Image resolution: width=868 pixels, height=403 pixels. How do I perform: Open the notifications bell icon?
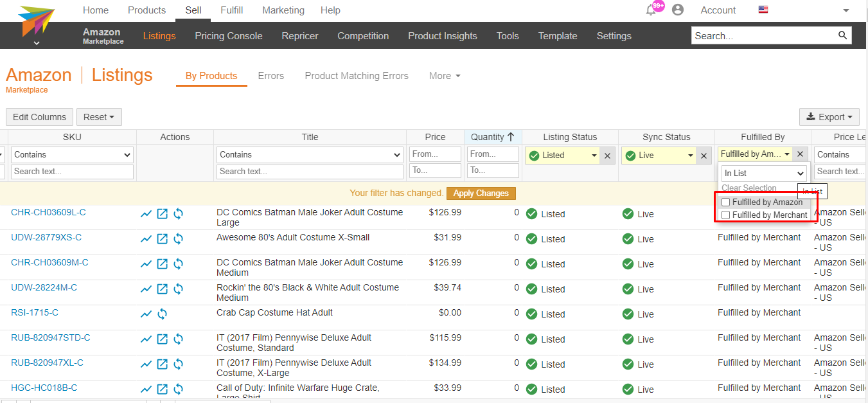[x=651, y=10]
